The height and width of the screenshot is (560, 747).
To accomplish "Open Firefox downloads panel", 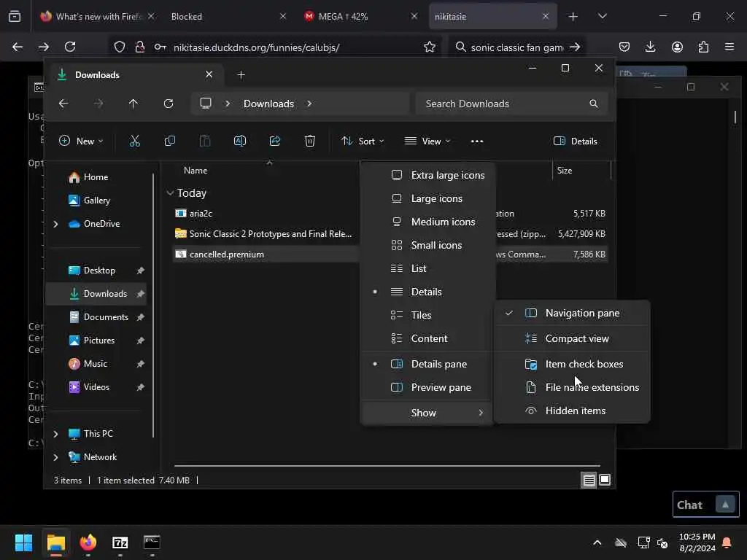I will pos(650,47).
